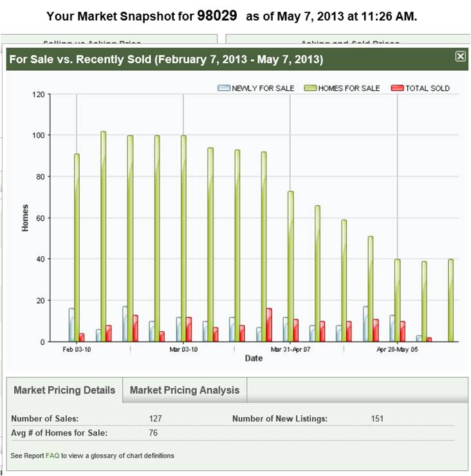Close the For Sale vs. Recently Sold popup

pyautogui.click(x=460, y=57)
